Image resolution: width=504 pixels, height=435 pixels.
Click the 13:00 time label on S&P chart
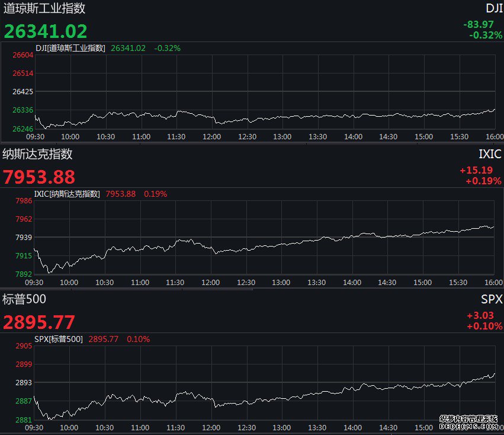point(281,428)
